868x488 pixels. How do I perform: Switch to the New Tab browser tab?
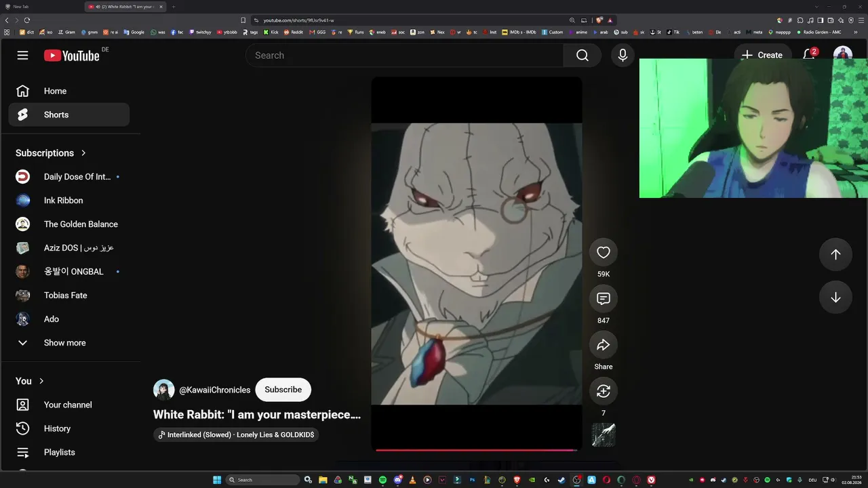[x=41, y=6]
